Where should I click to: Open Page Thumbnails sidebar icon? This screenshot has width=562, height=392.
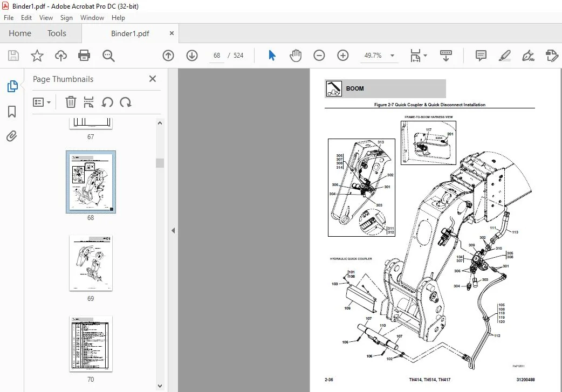click(12, 86)
